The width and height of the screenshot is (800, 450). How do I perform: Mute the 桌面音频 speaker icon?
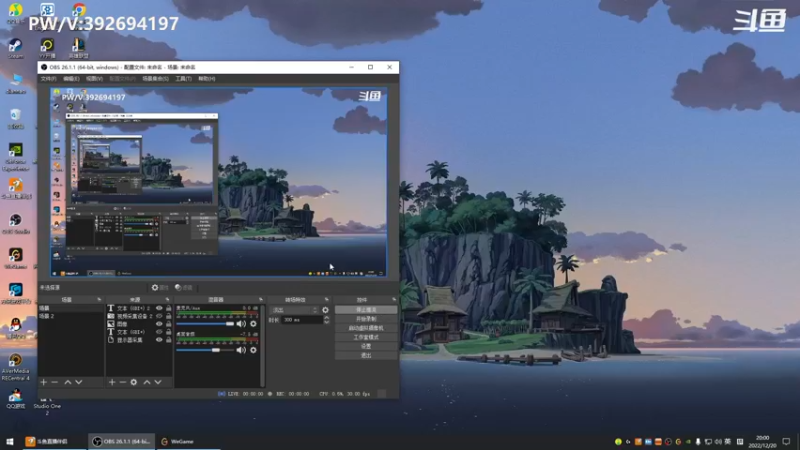(x=241, y=351)
